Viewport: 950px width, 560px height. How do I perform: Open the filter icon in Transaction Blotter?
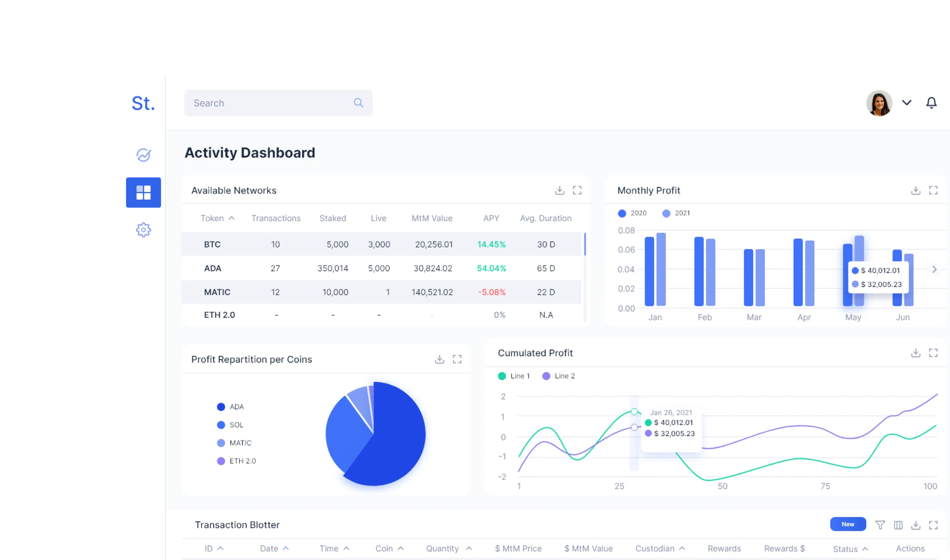[x=880, y=525]
